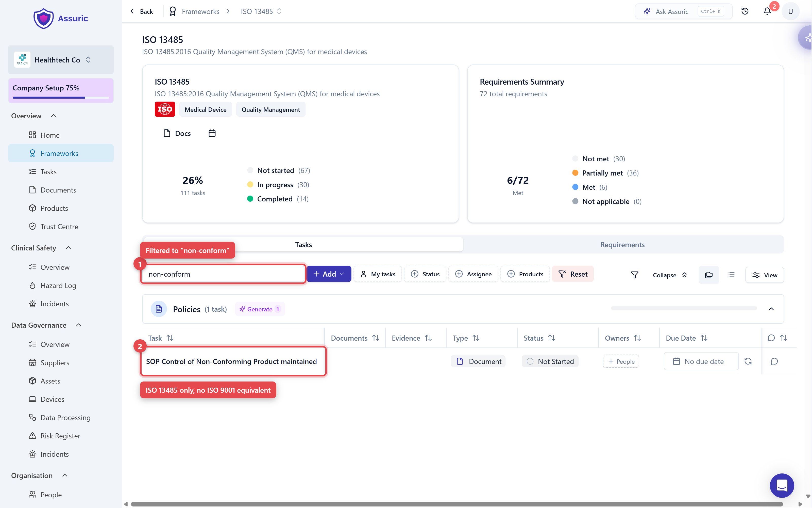Open the Add dropdown button

[x=329, y=274]
